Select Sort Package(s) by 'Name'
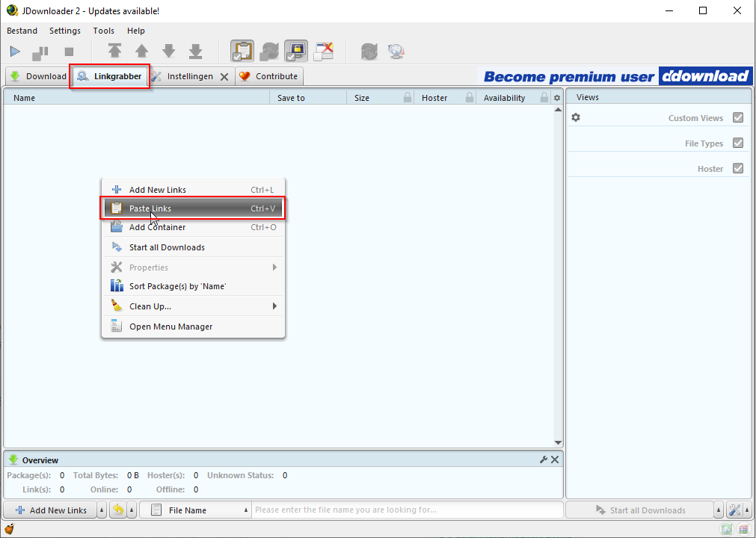The height and width of the screenshot is (538, 756). [x=193, y=286]
